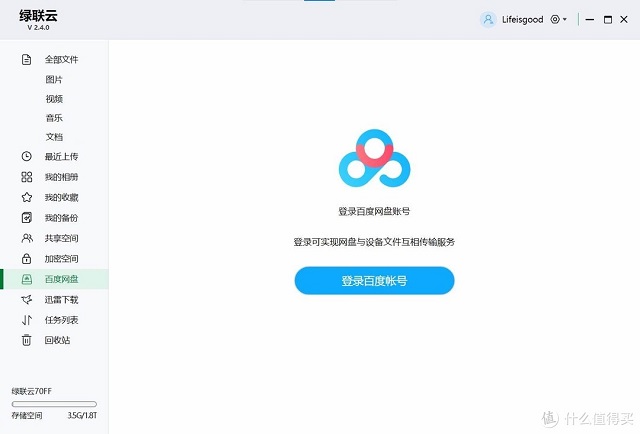Image resolution: width=640 pixels, height=434 pixels.
Task: Click the Lifeisgood user avatar
Action: pyautogui.click(x=488, y=19)
